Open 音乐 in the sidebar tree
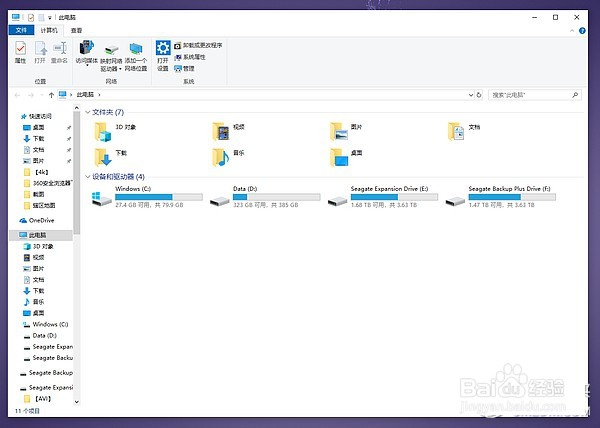Image resolution: width=600 pixels, height=428 pixels. tap(34, 302)
